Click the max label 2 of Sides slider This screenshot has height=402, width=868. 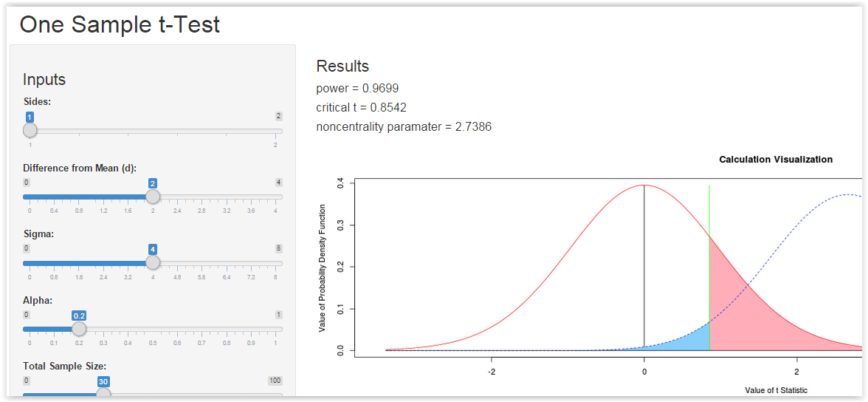pos(278,116)
